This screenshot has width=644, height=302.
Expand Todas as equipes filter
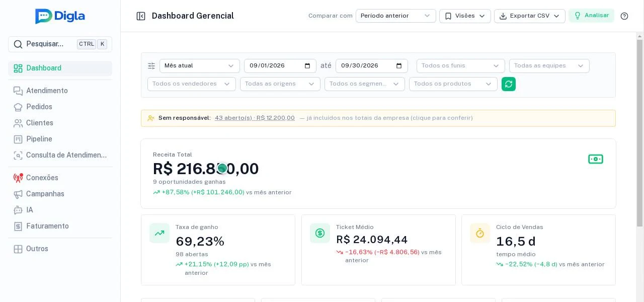[549, 66]
